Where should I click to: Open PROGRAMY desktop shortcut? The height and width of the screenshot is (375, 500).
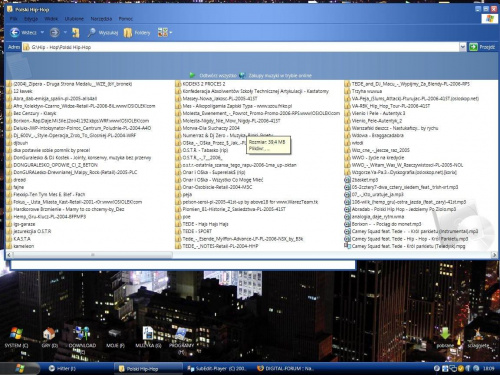point(181,339)
